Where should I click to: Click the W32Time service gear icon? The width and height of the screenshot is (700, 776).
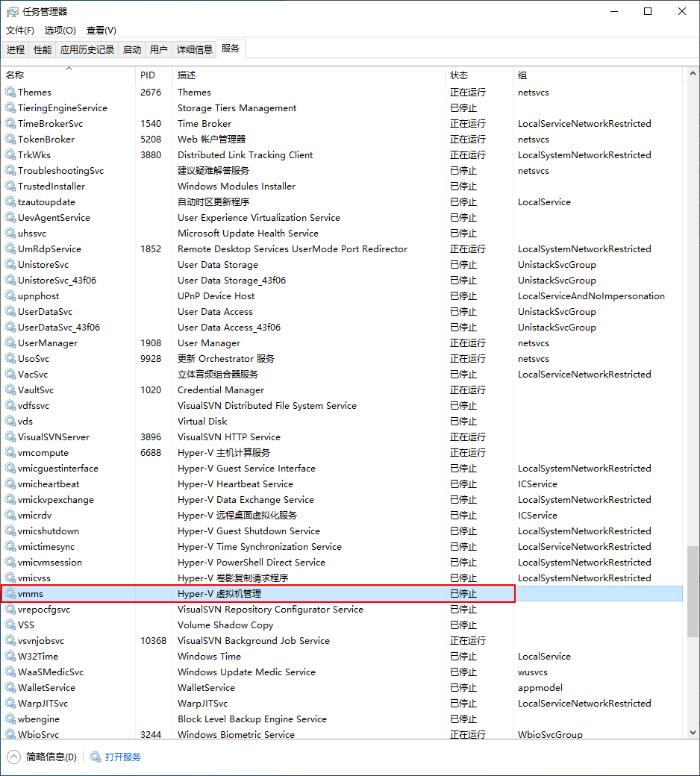click(x=9, y=656)
